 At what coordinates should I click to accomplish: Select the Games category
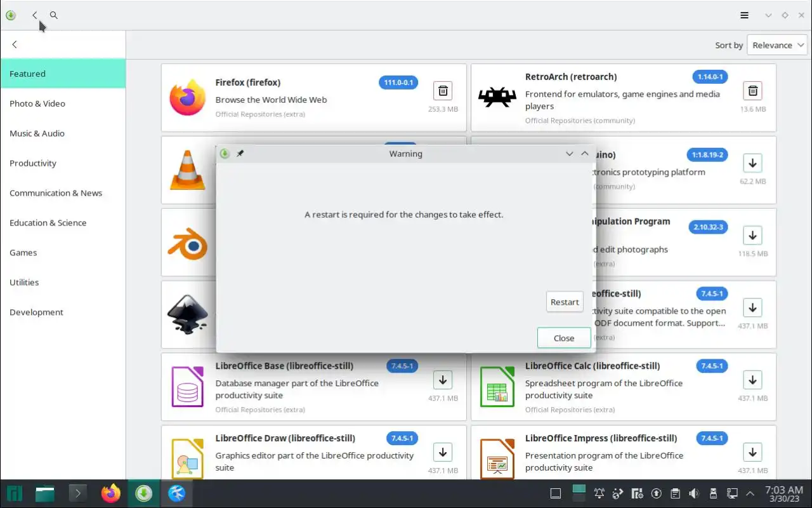coord(63,253)
